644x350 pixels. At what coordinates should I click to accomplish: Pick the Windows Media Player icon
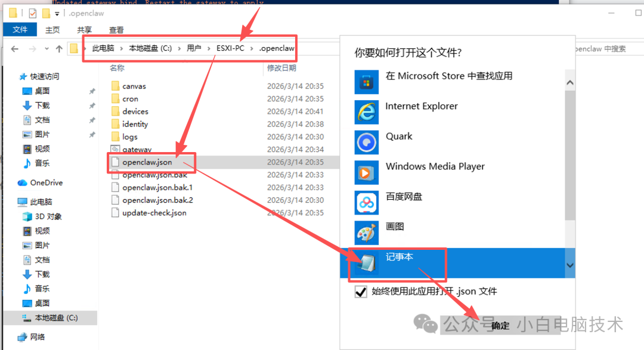[366, 172]
